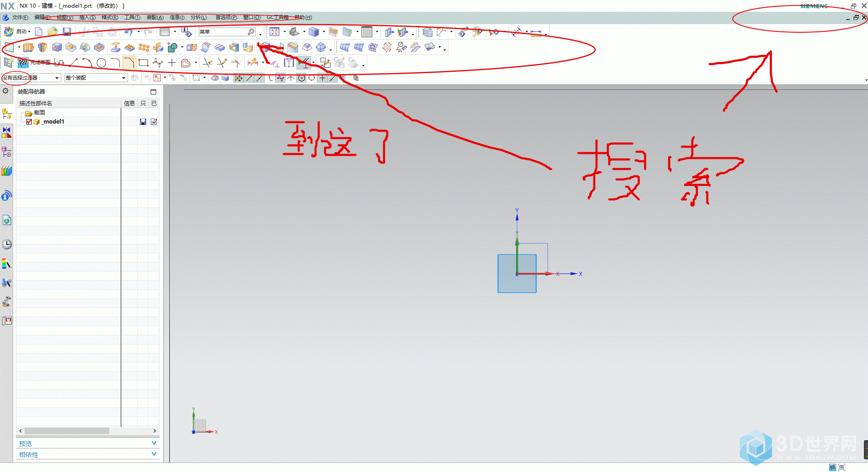
Task: Open the Reuse Library books icon
Action: pyautogui.click(x=7, y=171)
